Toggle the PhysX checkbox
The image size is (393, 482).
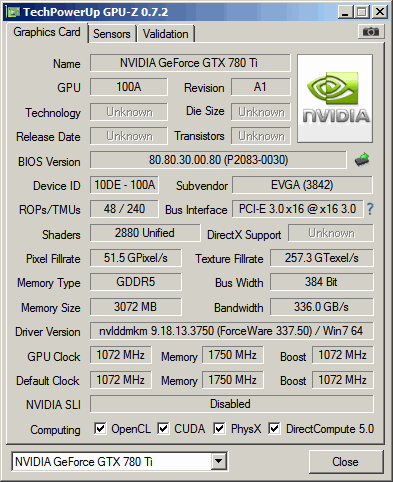coord(219,429)
